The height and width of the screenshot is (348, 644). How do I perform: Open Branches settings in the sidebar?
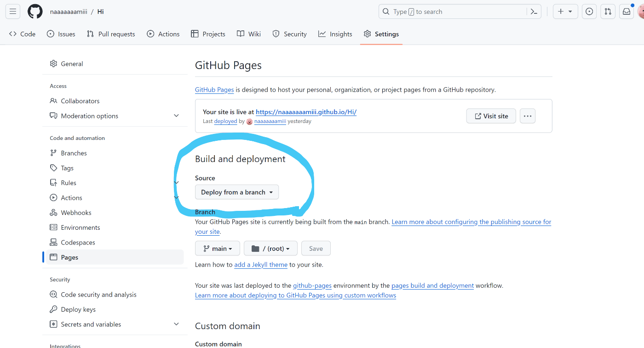115,153
